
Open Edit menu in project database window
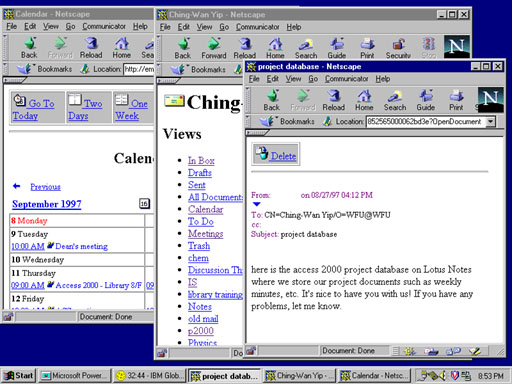(x=272, y=79)
